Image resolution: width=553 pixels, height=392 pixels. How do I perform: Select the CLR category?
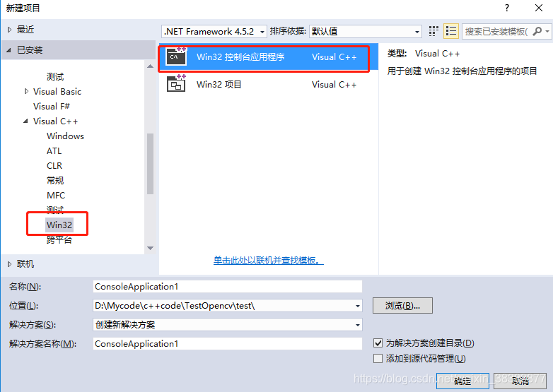coord(54,165)
